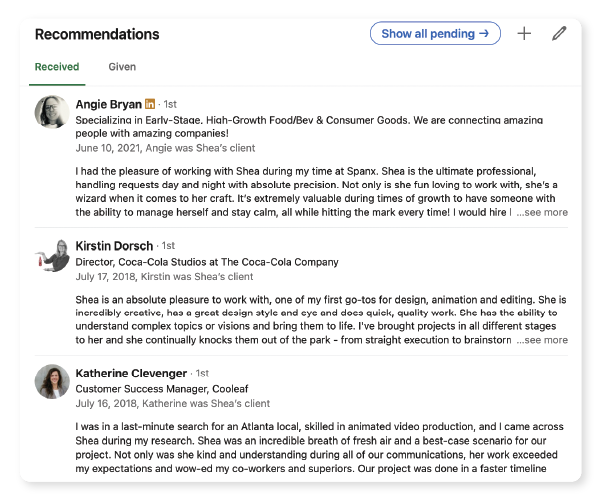This screenshot has width=601, height=501.
Task: Open Katherine Clevenger's profile photo
Action: (x=52, y=381)
